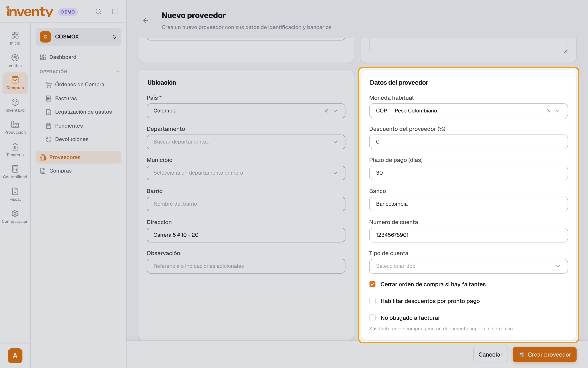Open the Contabilidad module icon
Screen dimensions: 588x368
point(15,172)
